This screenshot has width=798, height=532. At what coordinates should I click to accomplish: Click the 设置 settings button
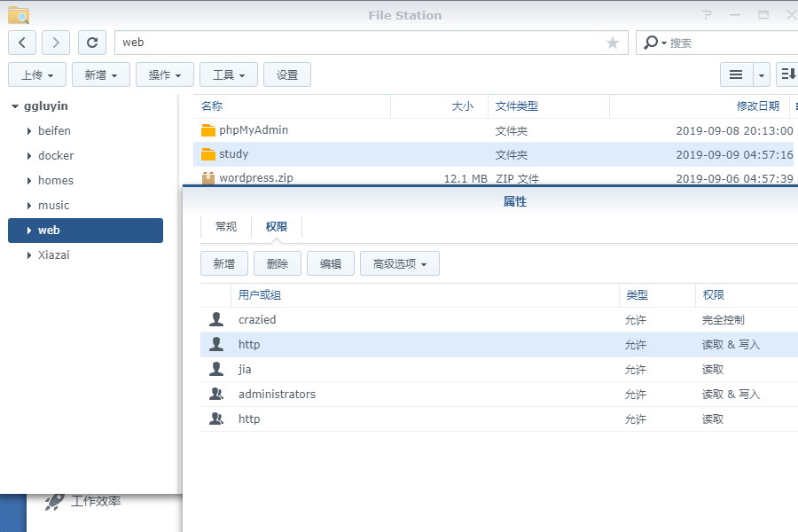(287, 74)
